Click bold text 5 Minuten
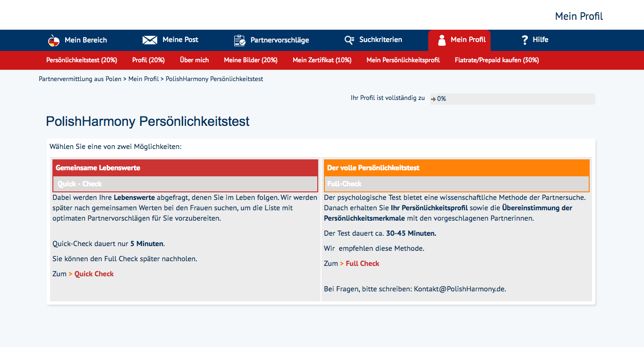 147,244
